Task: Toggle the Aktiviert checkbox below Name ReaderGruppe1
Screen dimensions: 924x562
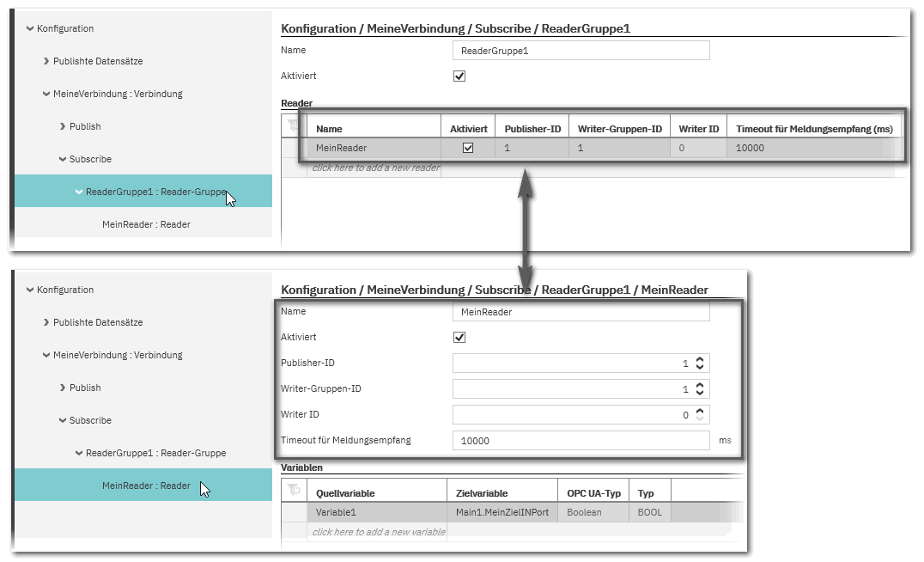Action: 459,76
